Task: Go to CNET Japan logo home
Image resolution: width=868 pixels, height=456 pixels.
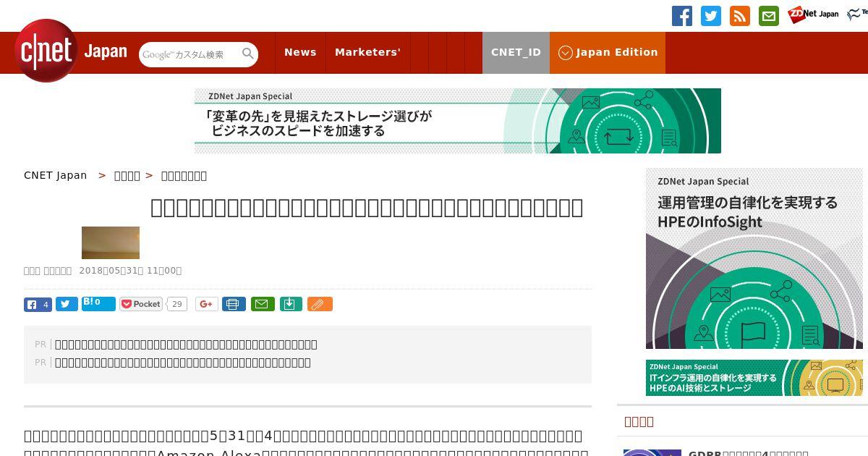Action: pyautogui.click(x=70, y=51)
